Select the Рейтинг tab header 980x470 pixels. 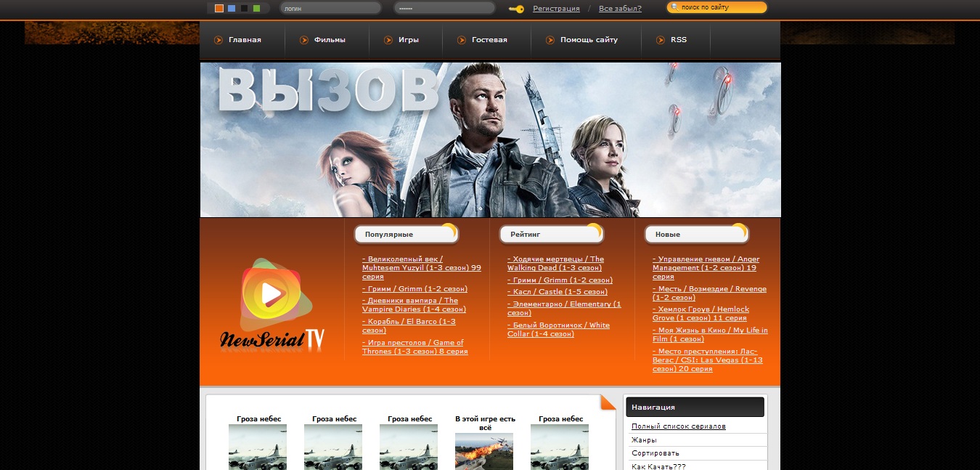click(551, 234)
